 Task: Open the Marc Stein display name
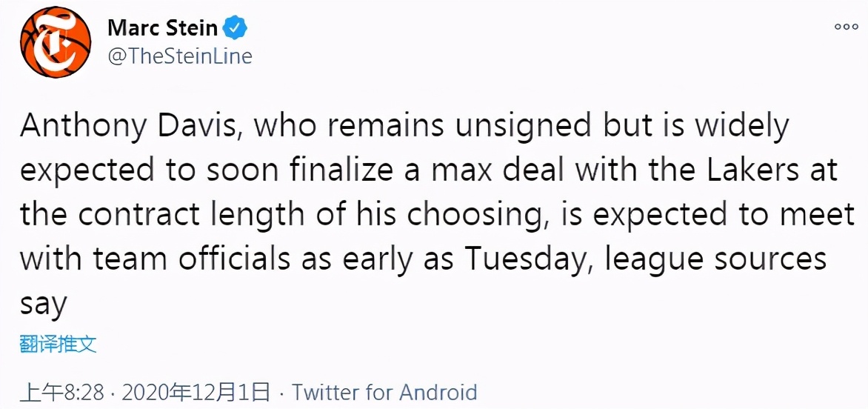point(163,27)
